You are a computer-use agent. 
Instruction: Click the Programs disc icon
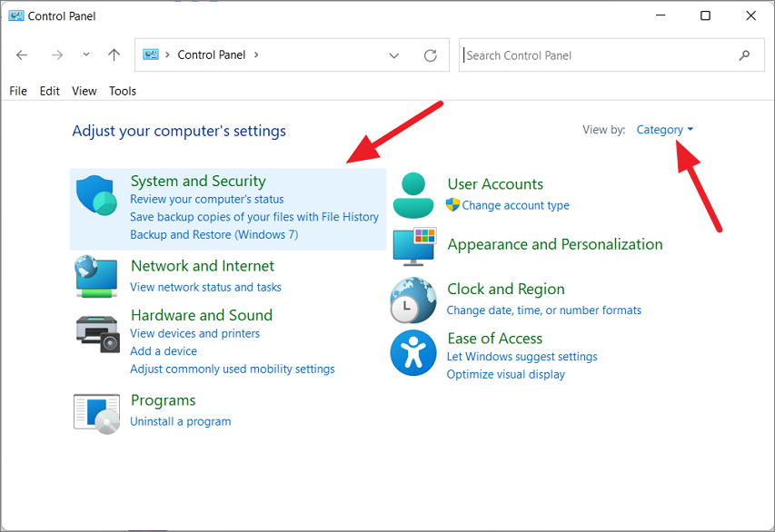coord(97,413)
